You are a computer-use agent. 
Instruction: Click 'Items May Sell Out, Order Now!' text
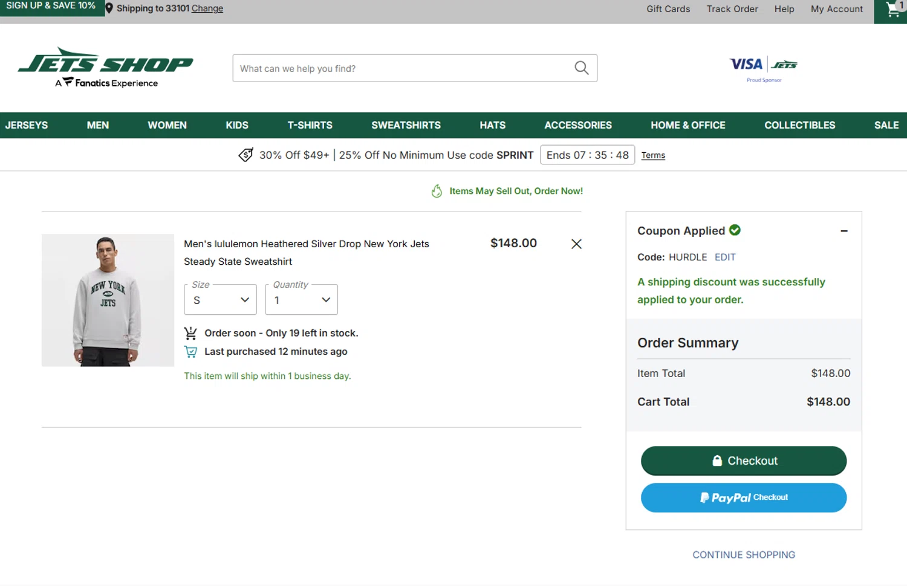click(516, 191)
